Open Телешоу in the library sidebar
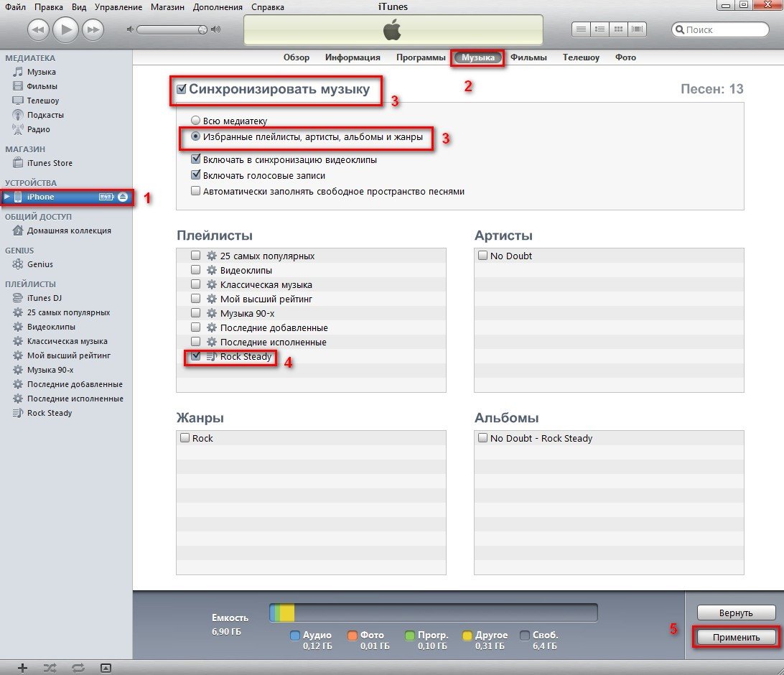Image resolution: width=784 pixels, height=675 pixels. pyautogui.click(x=42, y=101)
